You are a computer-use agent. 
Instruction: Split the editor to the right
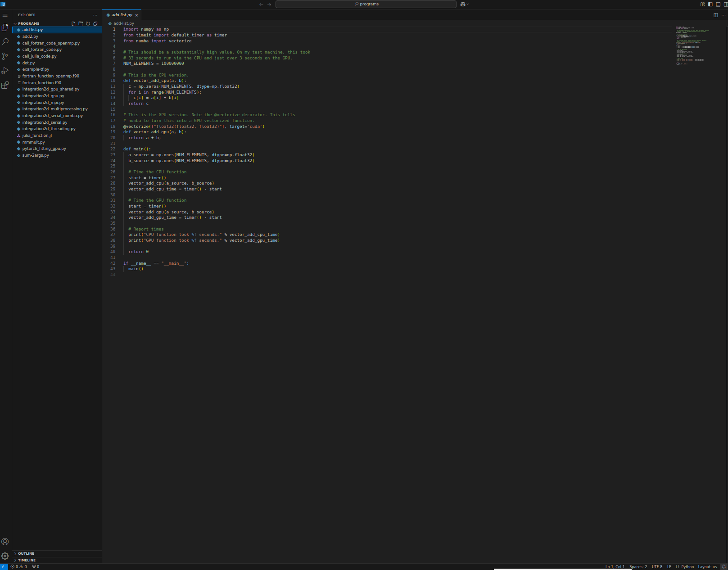pos(716,15)
